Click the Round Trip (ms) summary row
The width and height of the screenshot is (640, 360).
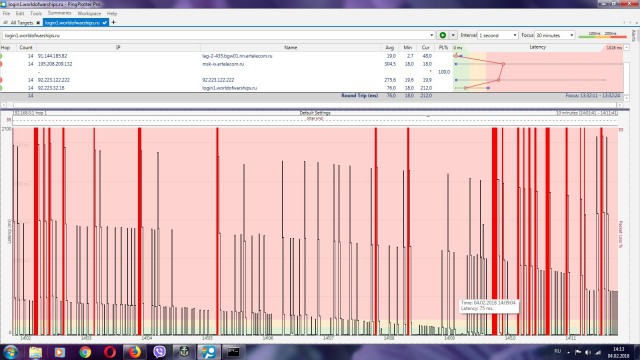point(311,96)
